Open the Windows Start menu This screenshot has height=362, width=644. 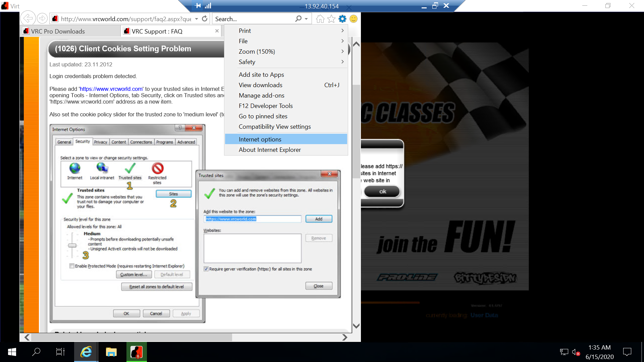pos(12,352)
